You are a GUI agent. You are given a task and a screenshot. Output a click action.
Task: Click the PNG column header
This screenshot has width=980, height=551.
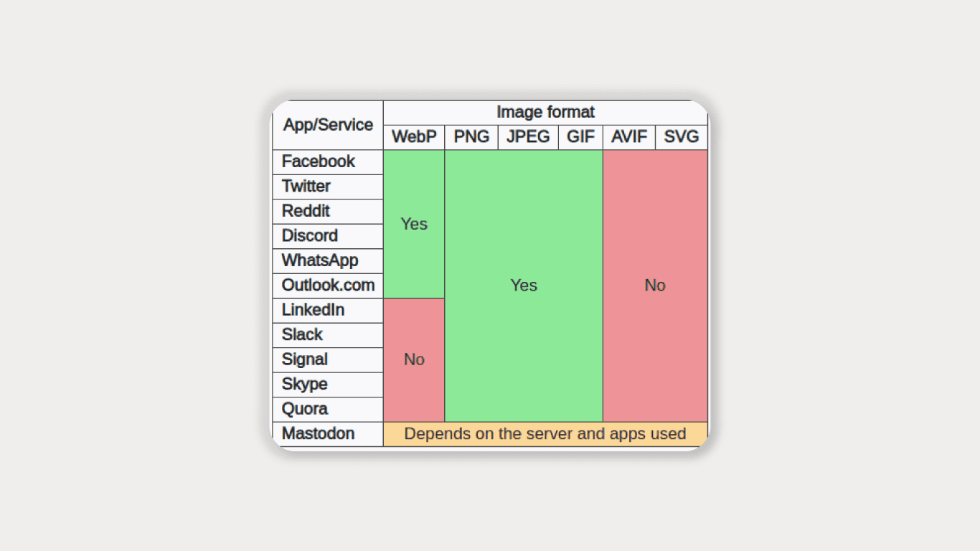pos(471,137)
